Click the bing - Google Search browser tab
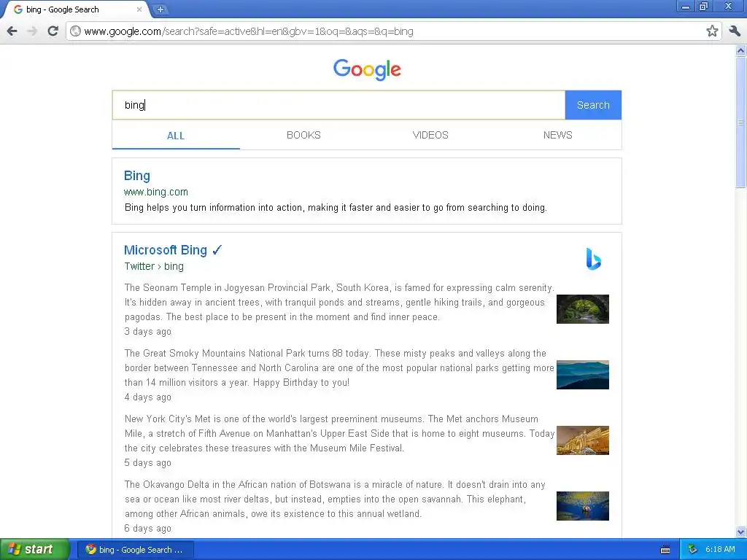Screen dimensions: 747x560 (x=75, y=9)
